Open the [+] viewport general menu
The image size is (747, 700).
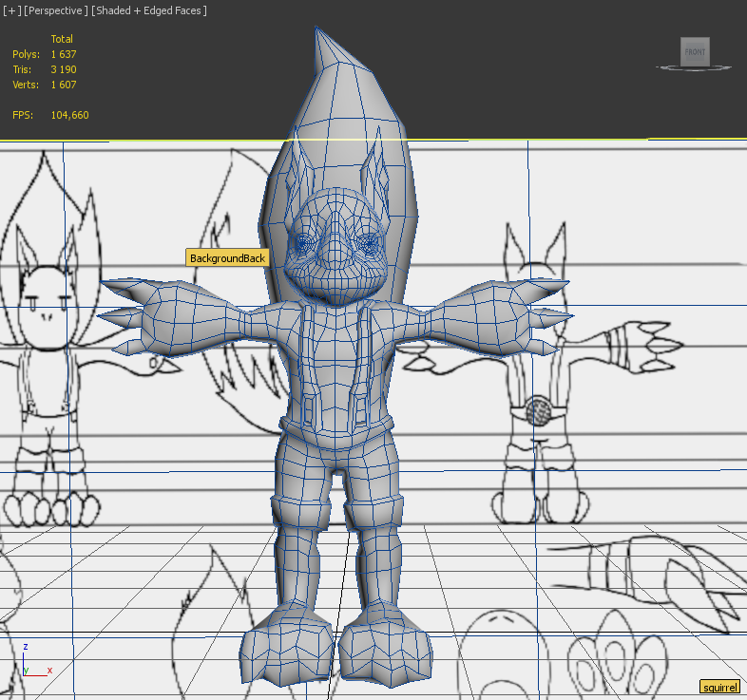point(12,10)
